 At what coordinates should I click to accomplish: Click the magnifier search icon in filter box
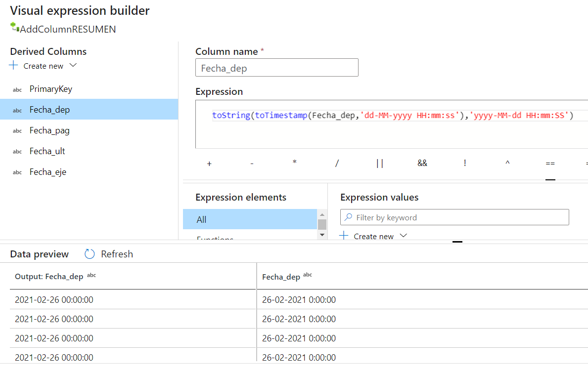[x=348, y=217]
